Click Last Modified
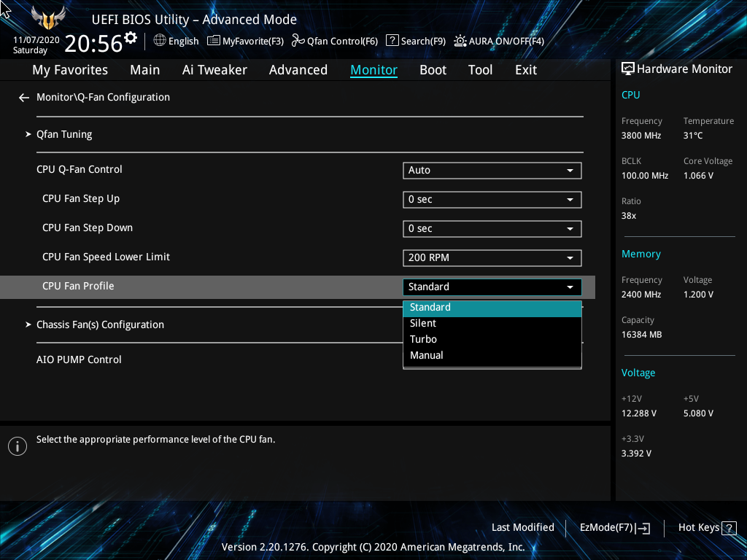Screen dimensions: 747x560 tap(522, 527)
